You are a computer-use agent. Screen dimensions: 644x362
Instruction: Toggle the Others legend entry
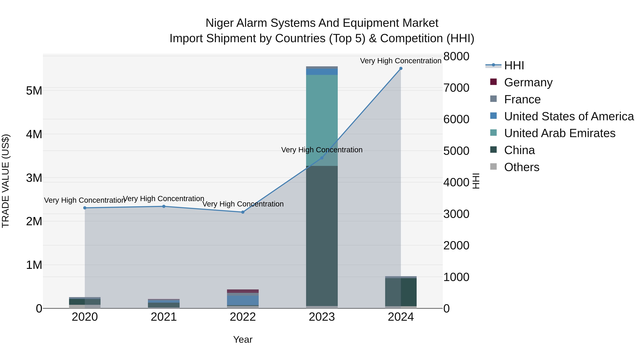[x=515, y=167]
